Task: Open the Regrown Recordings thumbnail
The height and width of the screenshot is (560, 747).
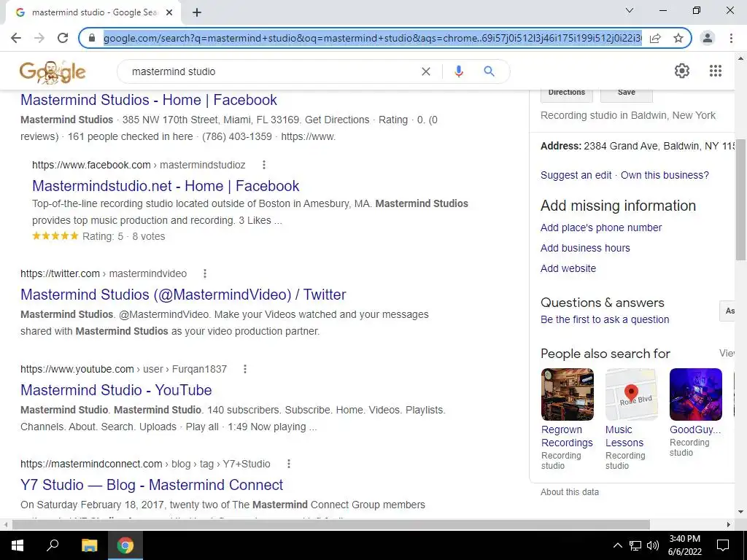Action: [x=568, y=394]
